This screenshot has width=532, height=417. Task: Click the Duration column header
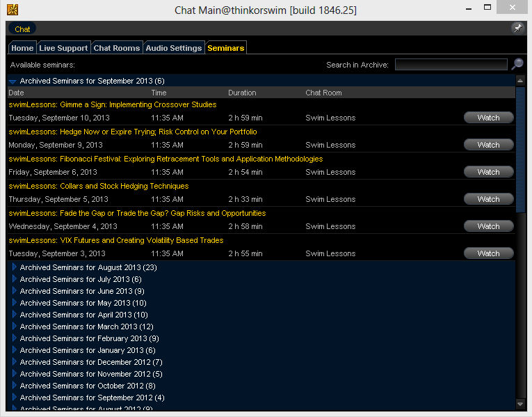click(x=242, y=93)
